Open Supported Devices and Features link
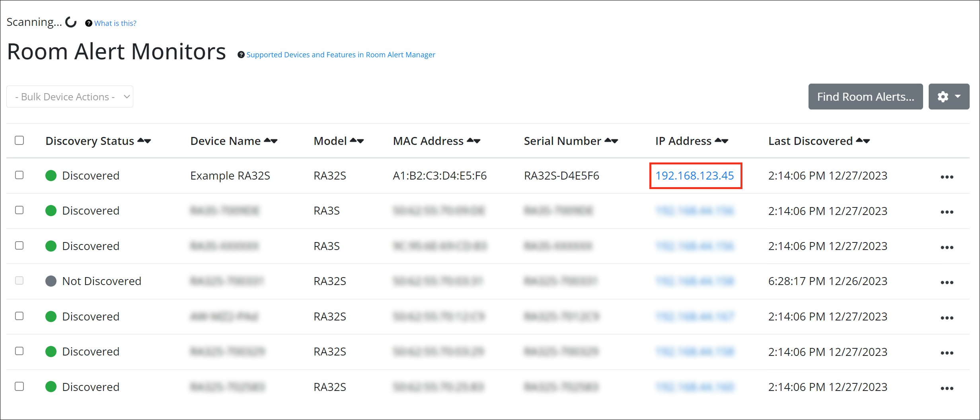 point(341,55)
